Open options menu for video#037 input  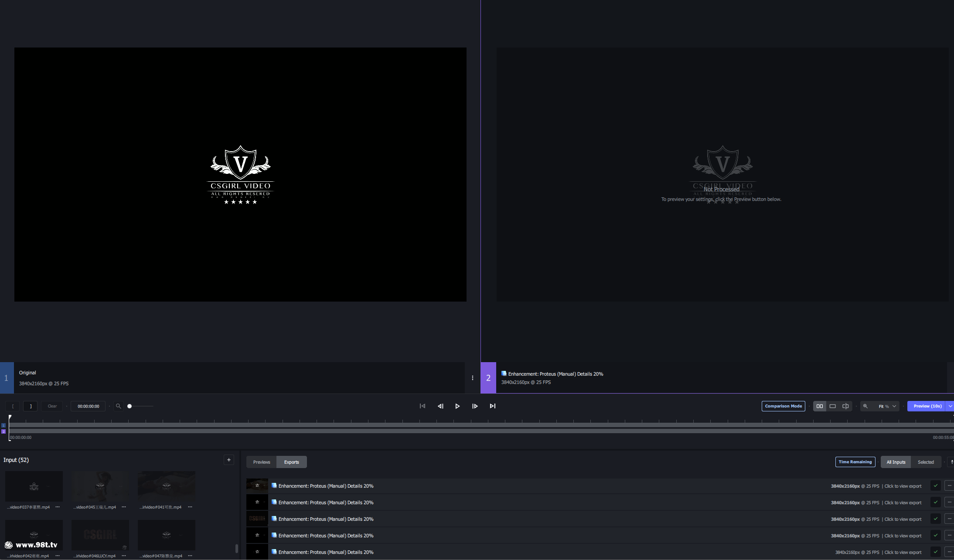(x=58, y=507)
